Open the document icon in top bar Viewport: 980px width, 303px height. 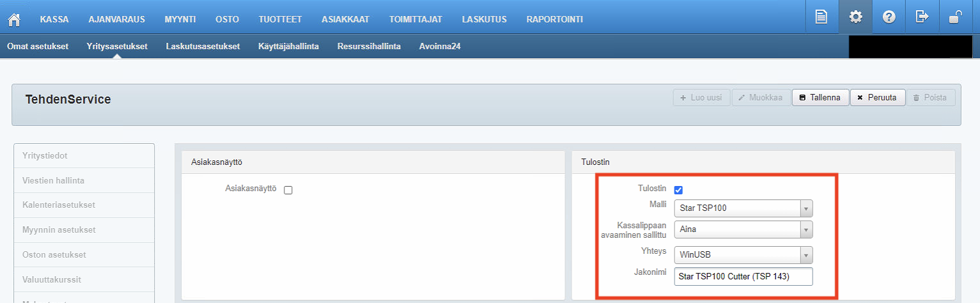point(821,17)
